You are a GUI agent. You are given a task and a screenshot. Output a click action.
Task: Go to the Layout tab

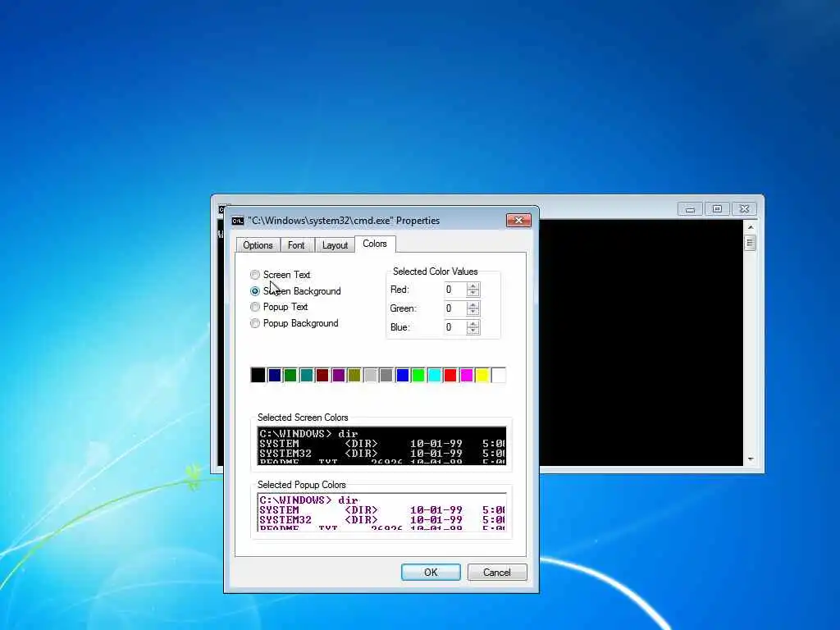[x=335, y=244]
